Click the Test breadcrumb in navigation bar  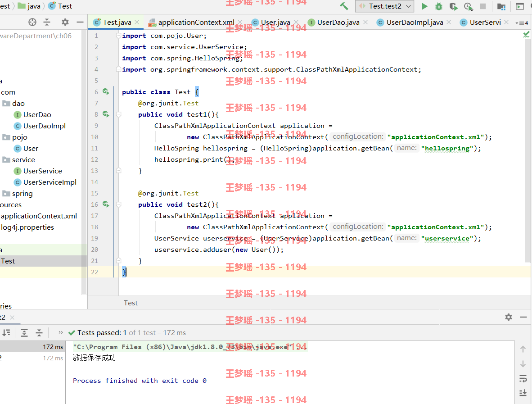click(60, 6)
